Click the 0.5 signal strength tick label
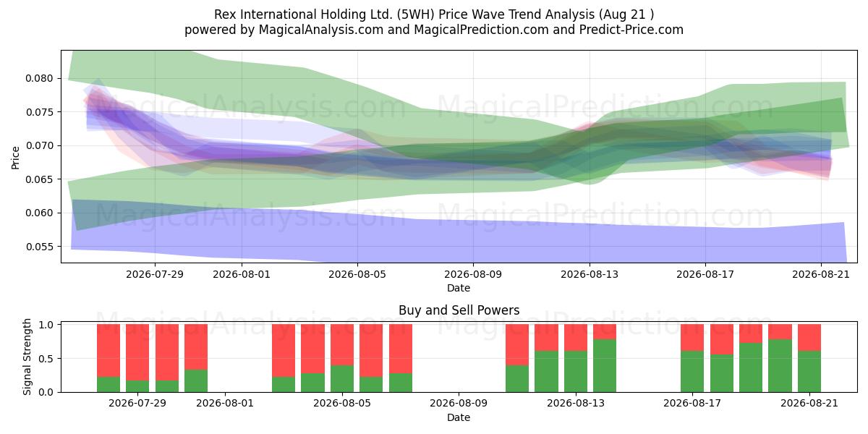 point(47,359)
